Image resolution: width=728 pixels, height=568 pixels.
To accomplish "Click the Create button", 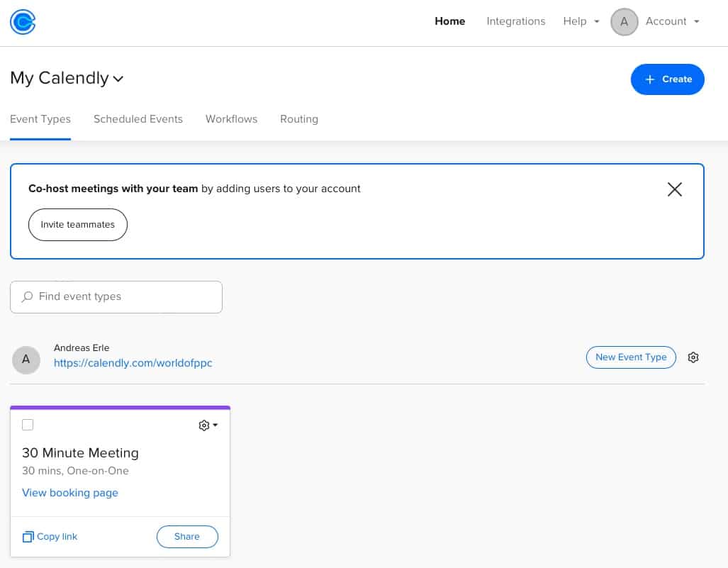I will coord(667,79).
